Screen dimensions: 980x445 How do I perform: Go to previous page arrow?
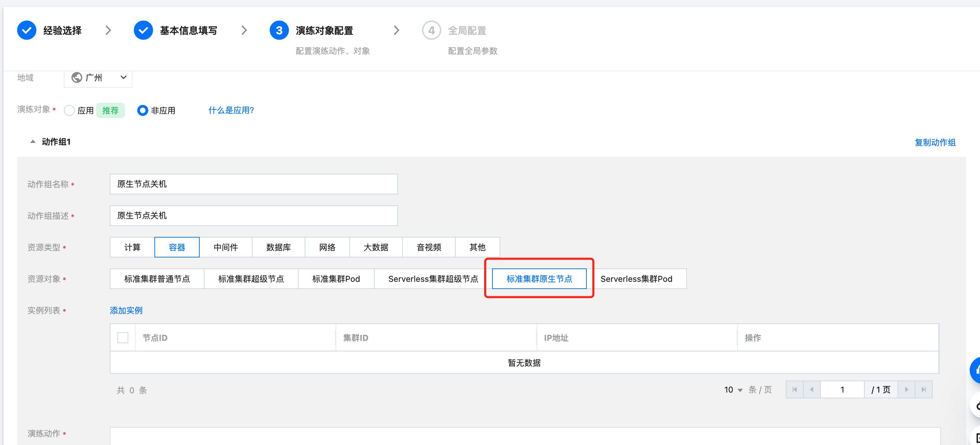pyautogui.click(x=812, y=389)
